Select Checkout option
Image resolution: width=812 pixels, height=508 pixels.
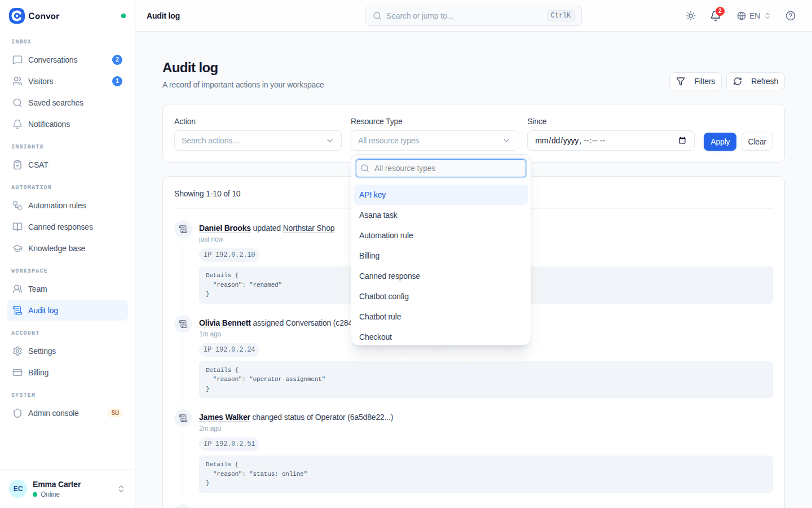coord(441,337)
